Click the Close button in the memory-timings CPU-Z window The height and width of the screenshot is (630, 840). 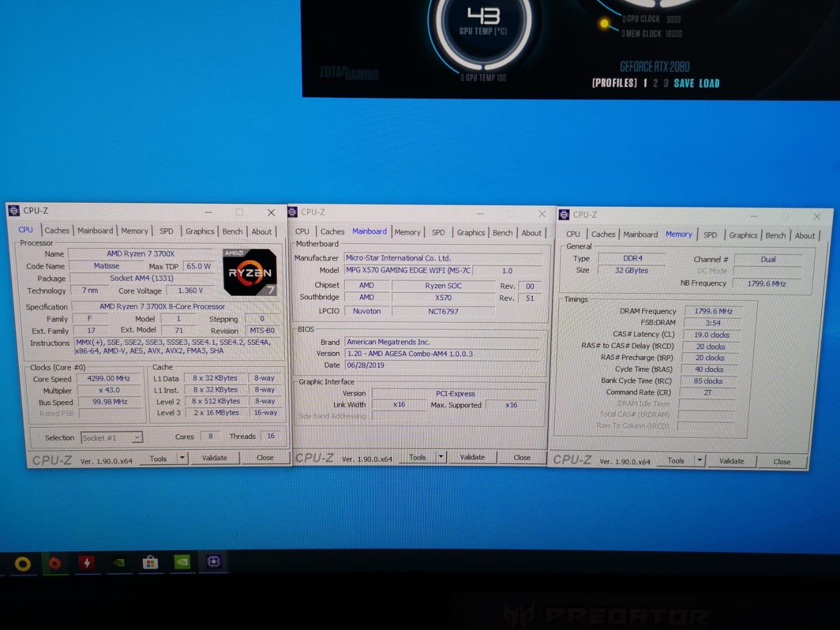pyautogui.click(x=782, y=461)
